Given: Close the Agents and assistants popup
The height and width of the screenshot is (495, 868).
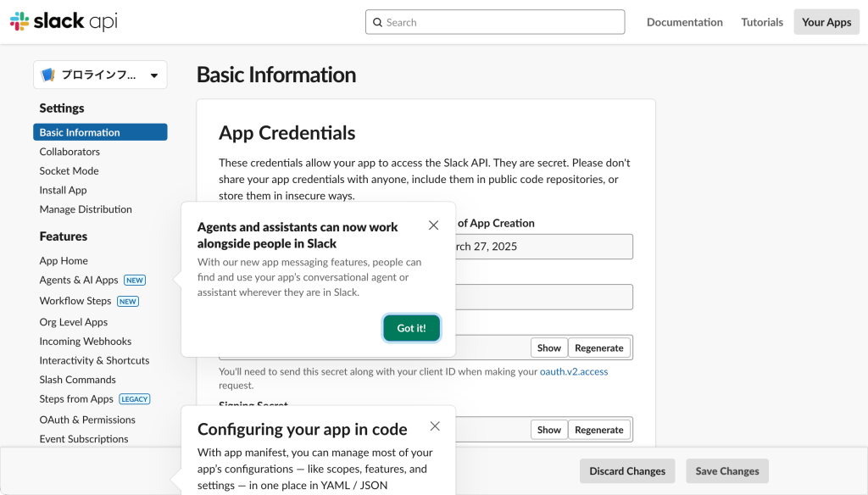Looking at the screenshot, I should point(433,225).
